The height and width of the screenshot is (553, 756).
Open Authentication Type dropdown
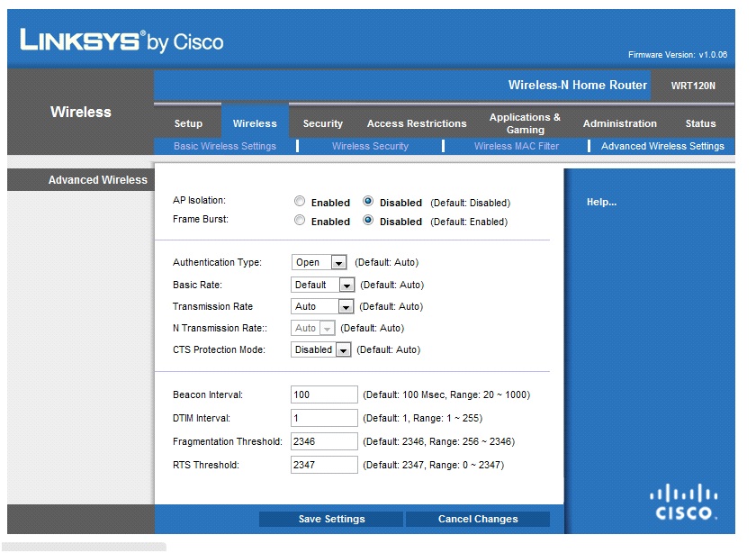click(319, 263)
